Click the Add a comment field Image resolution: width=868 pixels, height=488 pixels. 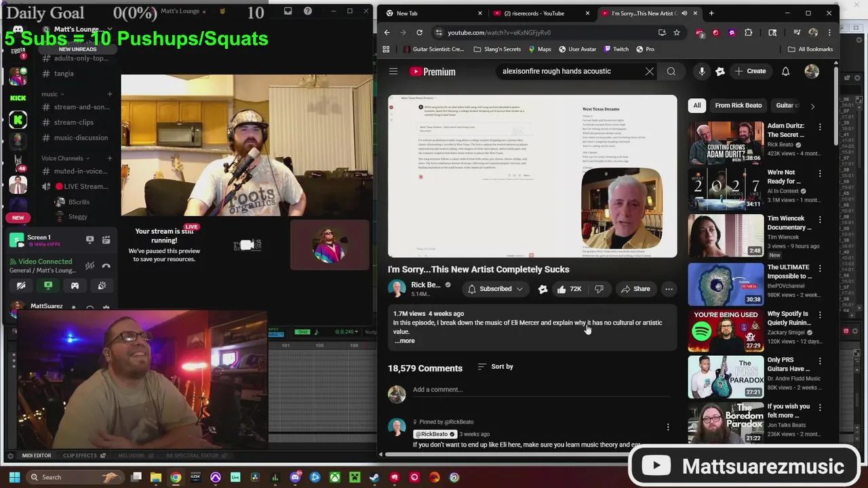pyautogui.click(x=542, y=390)
